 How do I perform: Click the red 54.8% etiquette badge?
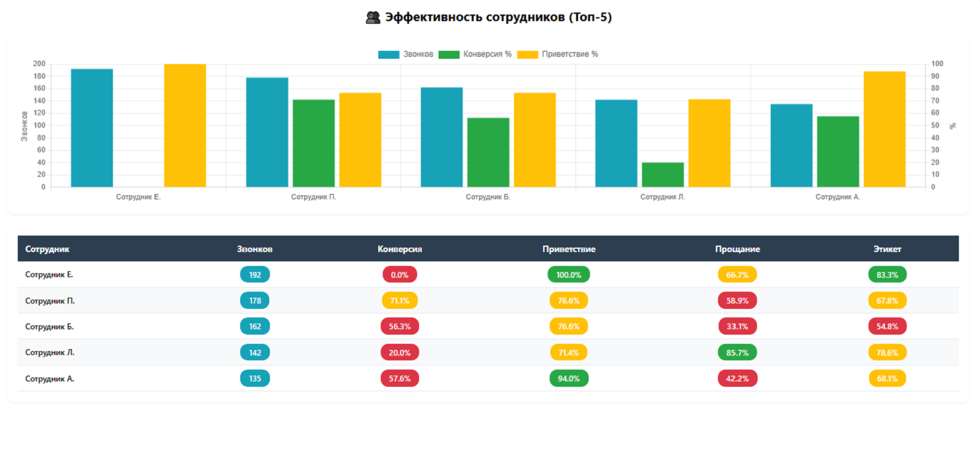pos(887,327)
